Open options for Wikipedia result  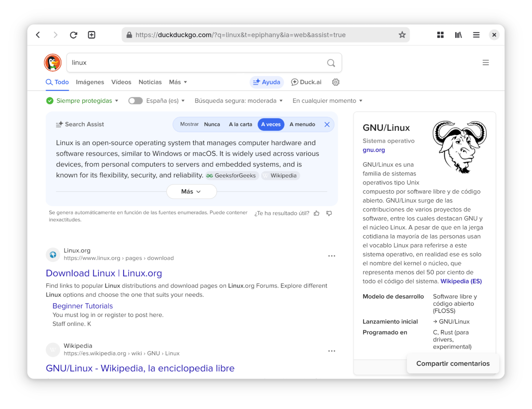pyautogui.click(x=332, y=351)
